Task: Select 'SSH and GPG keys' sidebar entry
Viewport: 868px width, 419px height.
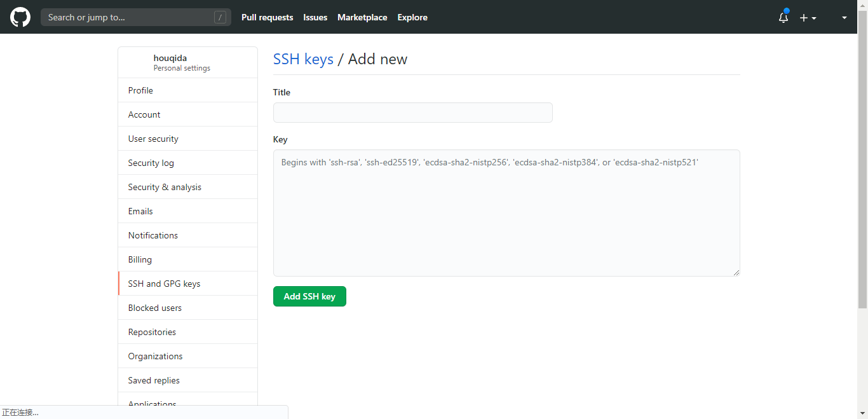Action: (164, 284)
